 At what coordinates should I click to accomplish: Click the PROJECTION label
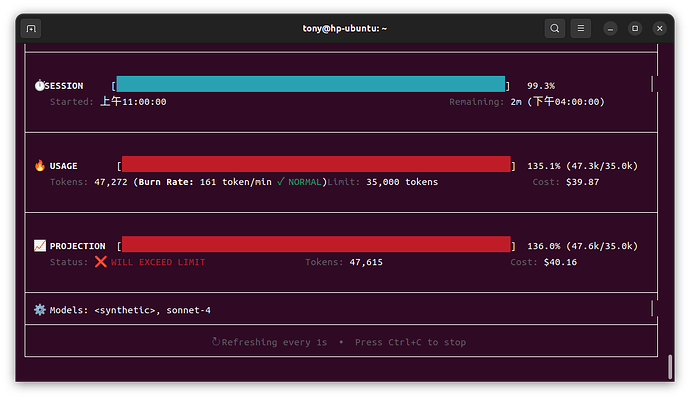77,246
